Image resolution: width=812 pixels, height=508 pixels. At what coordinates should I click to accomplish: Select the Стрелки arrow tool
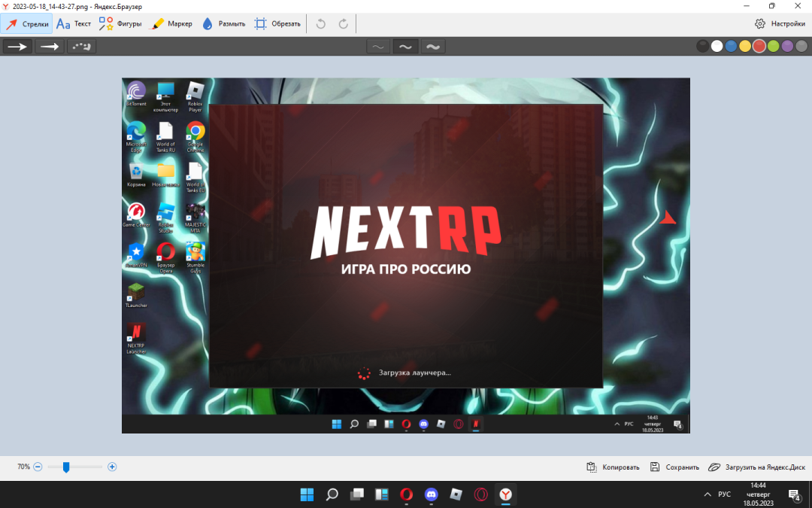(26, 24)
